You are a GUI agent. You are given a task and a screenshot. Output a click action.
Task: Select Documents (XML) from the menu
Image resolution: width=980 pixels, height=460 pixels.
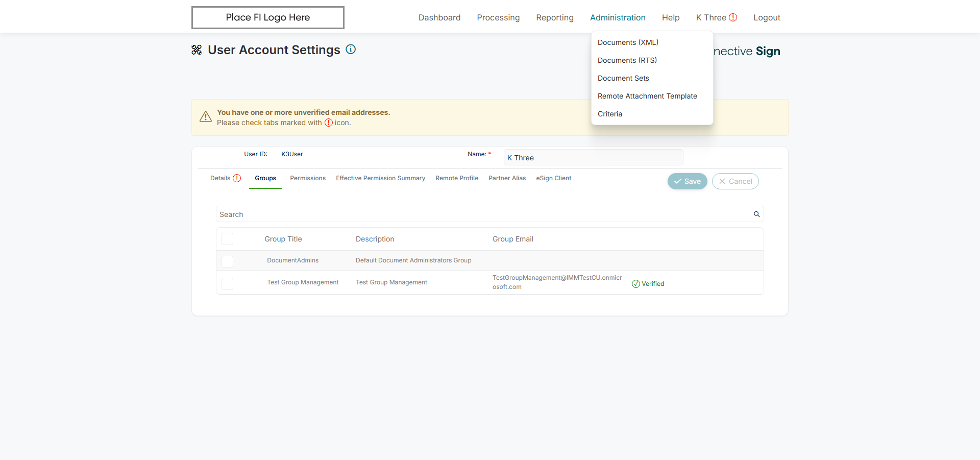(628, 42)
